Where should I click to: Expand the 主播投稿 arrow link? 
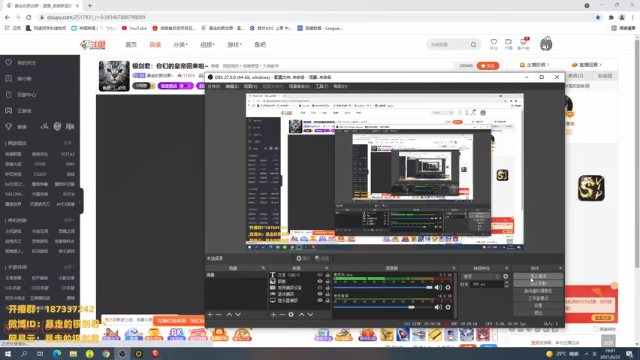534,64
